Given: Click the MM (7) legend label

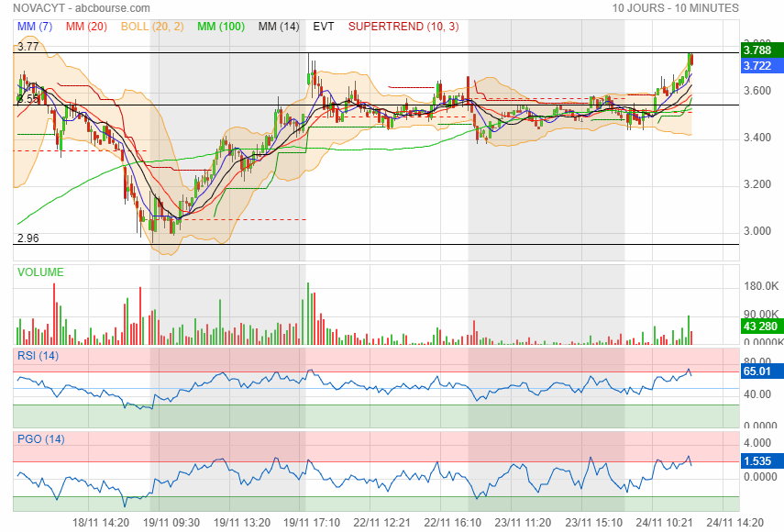Looking at the screenshot, I should pos(35,27).
